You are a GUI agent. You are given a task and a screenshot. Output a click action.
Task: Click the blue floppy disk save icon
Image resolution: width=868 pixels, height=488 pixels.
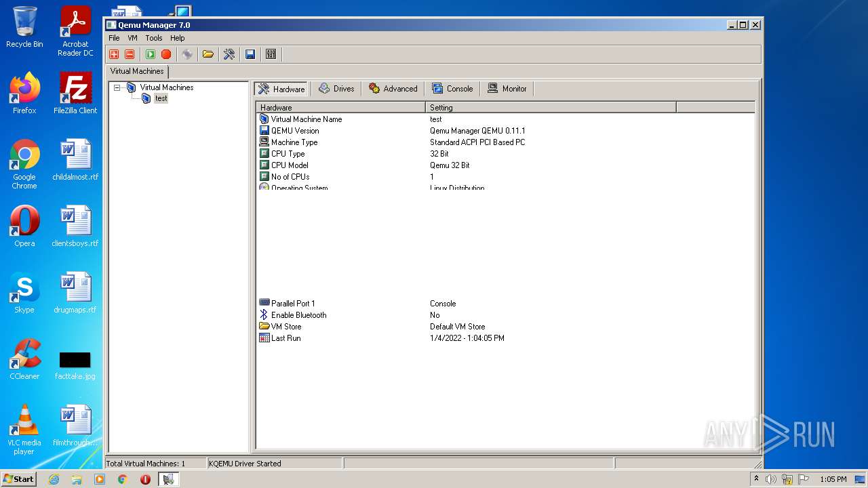(250, 54)
